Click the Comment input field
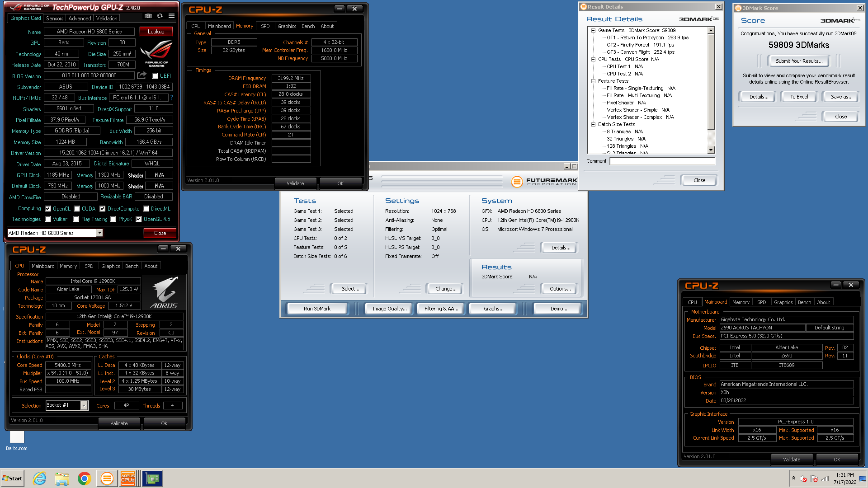868x488 pixels. 662,161
